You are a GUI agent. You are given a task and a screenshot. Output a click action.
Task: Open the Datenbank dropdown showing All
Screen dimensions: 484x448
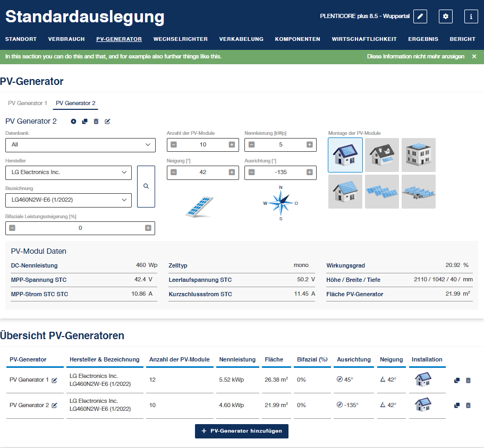[x=80, y=145]
